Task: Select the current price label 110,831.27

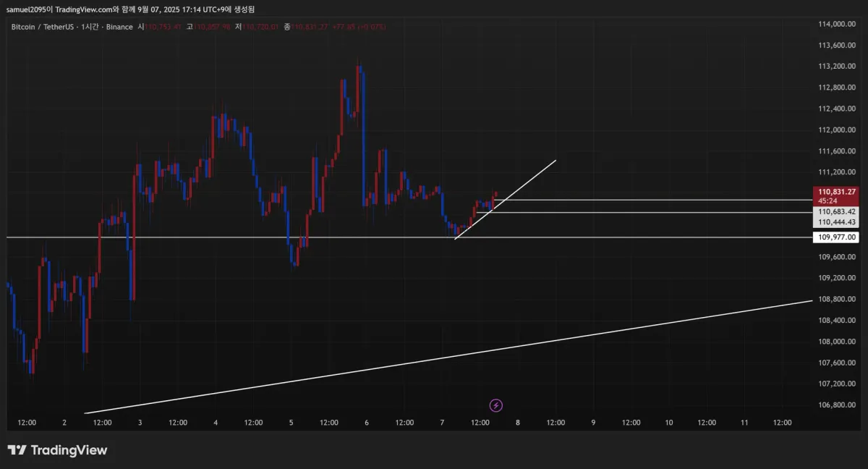Action: [x=838, y=192]
